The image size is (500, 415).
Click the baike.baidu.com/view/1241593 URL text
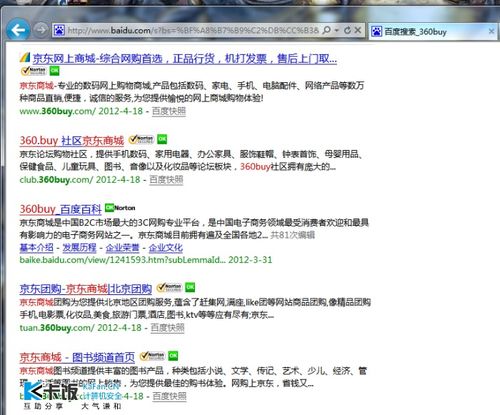coord(122,260)
